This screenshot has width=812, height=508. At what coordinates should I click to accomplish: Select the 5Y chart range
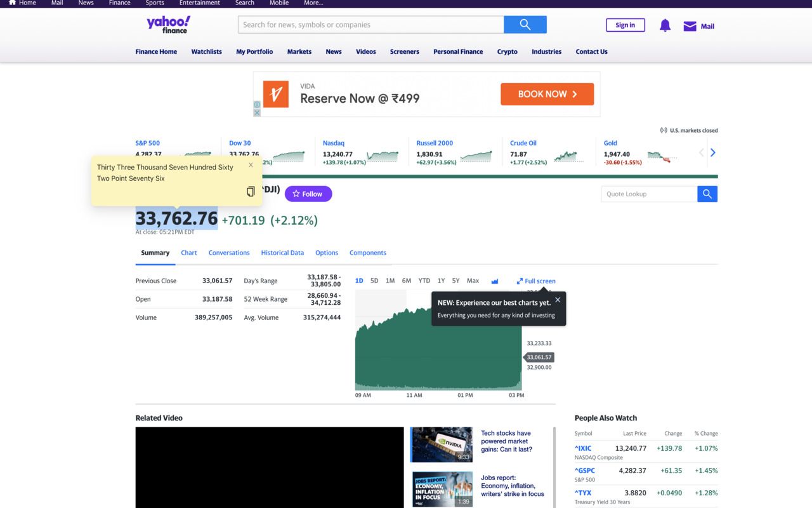[455, 281]
